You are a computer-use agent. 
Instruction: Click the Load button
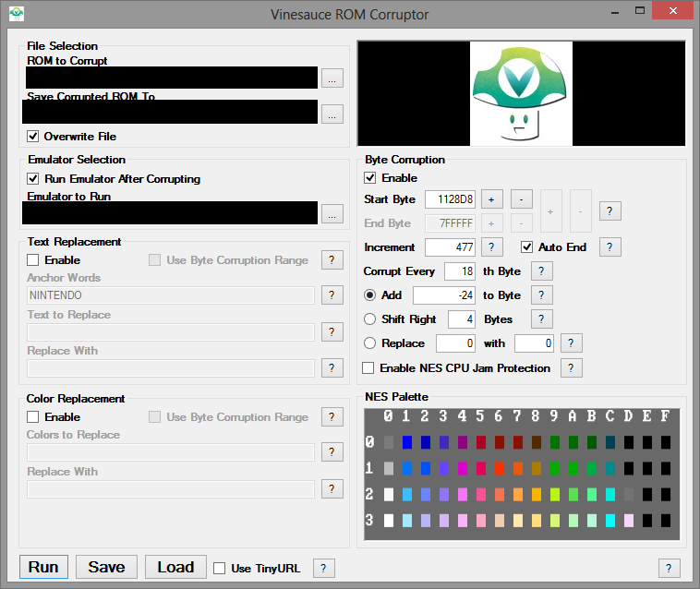pos(175,567)
